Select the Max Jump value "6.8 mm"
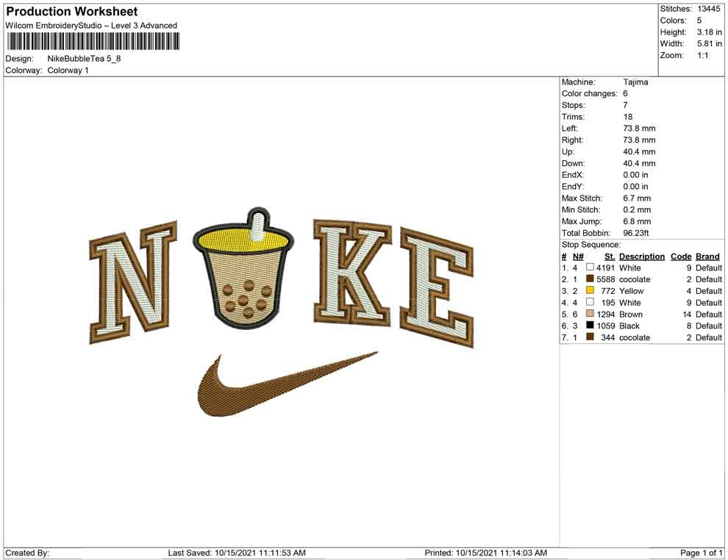The height and width of the screenshot is (560, 728). 637,221
